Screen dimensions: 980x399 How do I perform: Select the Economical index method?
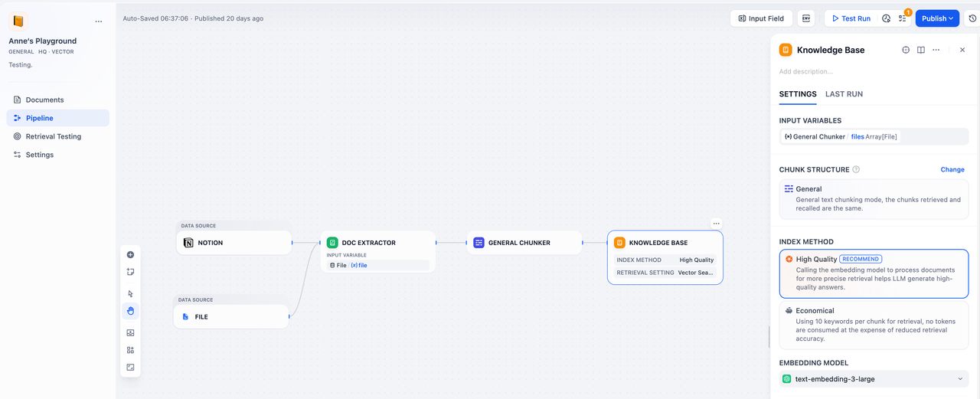pyautogui.click(x=874, y=325)
